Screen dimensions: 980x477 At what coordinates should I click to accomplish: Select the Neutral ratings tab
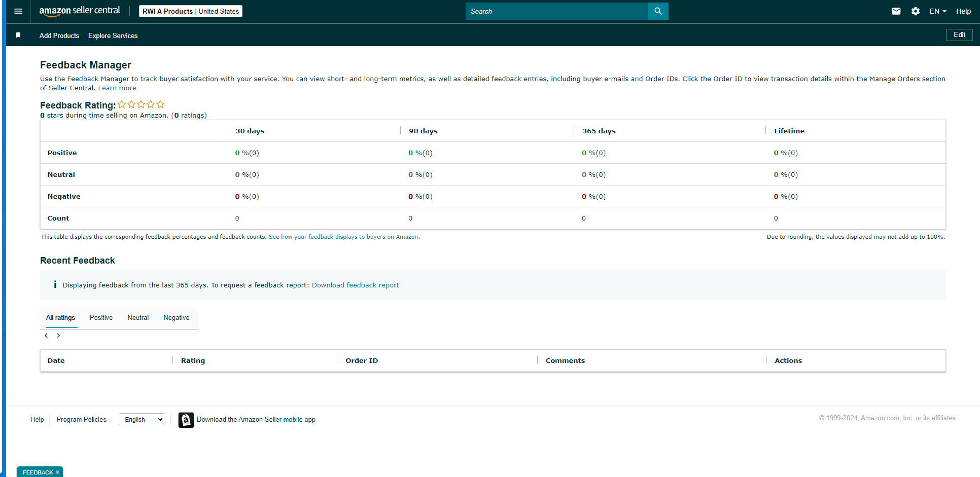point(138,317)
